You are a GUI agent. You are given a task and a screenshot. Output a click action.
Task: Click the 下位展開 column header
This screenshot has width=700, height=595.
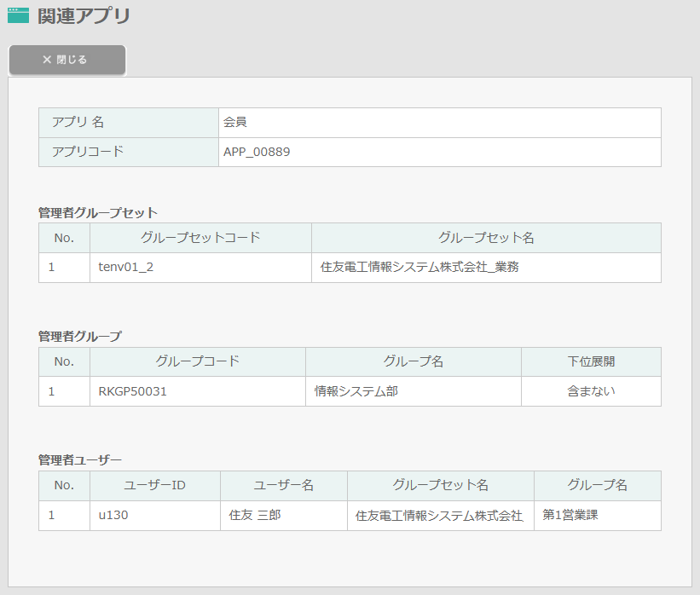(x=591, y=361)
